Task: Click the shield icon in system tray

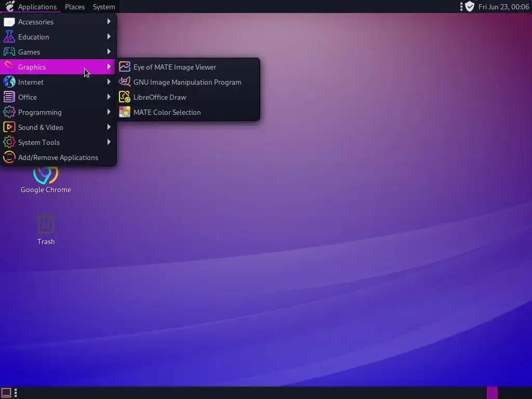Action: 470,6
